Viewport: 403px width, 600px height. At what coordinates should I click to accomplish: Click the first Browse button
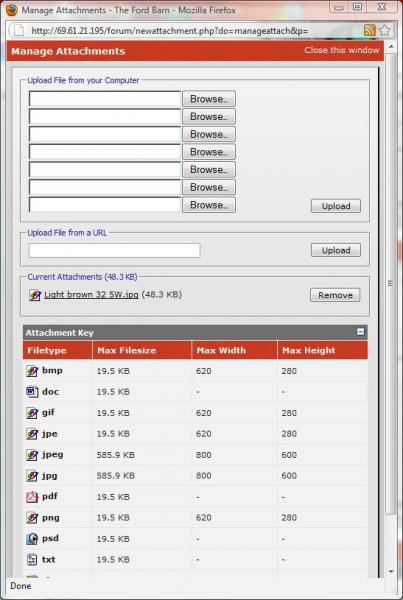pyautogui.click(x=209, y=99)
